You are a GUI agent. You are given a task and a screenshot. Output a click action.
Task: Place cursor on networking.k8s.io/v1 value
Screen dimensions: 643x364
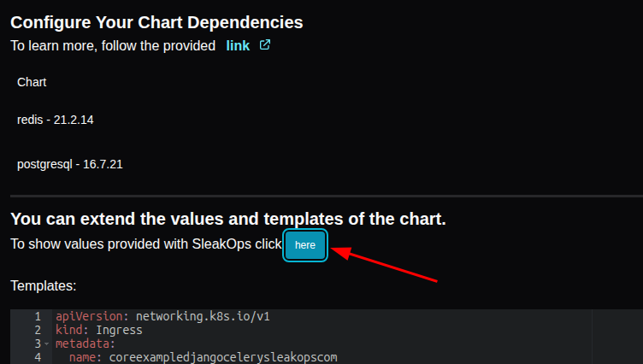point(203,316)
